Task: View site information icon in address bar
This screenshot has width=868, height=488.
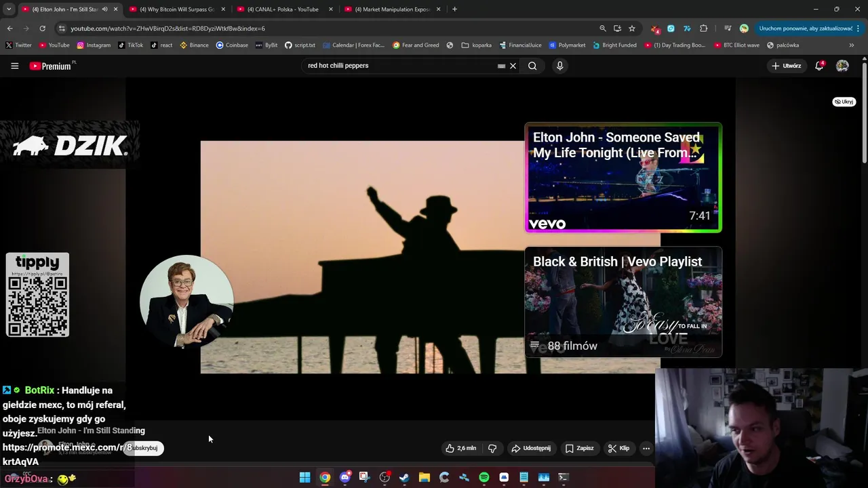Action: (x=62, y=28)
